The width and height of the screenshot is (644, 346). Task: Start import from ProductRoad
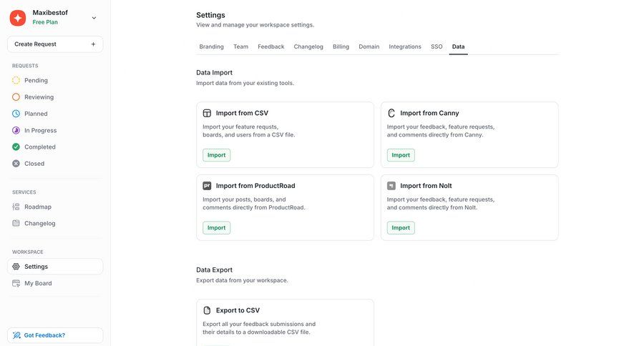216,228
